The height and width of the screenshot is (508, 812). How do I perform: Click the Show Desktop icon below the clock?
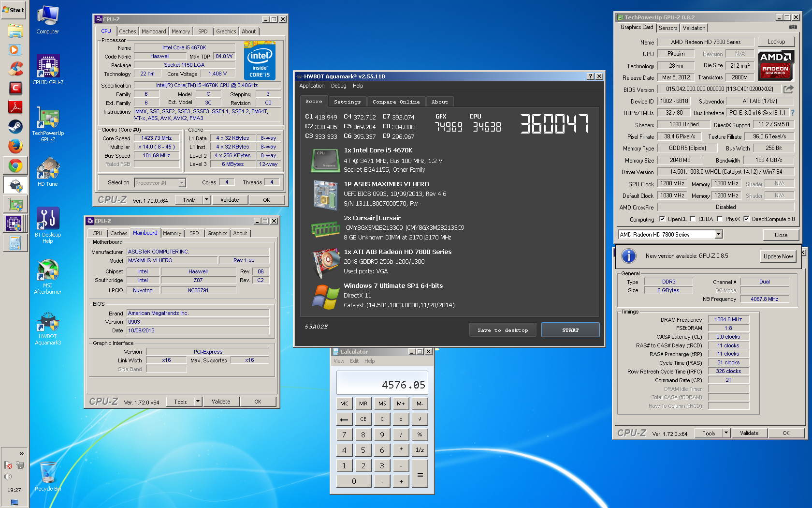coord(14,502)
